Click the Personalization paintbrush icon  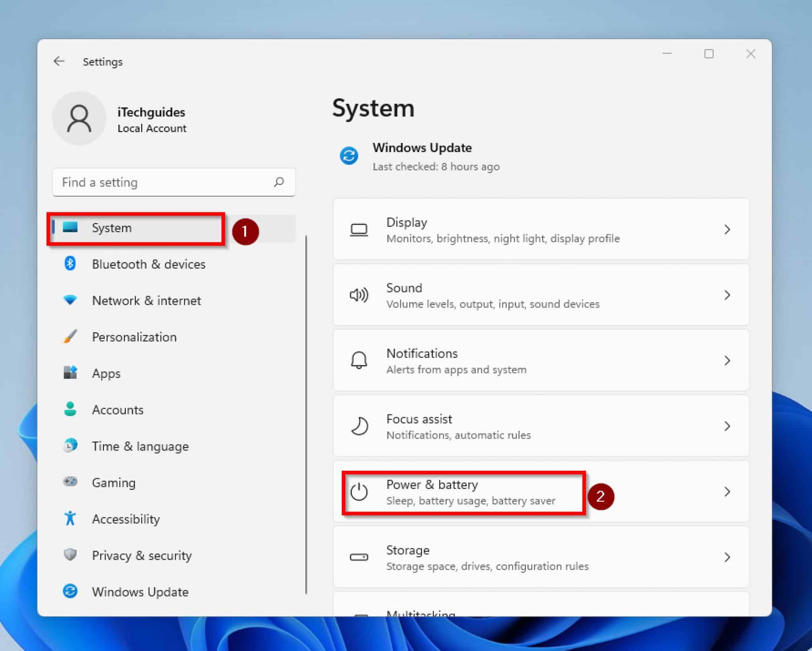71,337
